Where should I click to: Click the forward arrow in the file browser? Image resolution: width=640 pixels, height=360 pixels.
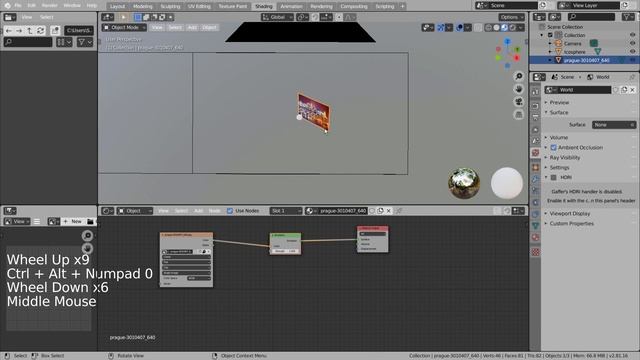coord(19,31)
